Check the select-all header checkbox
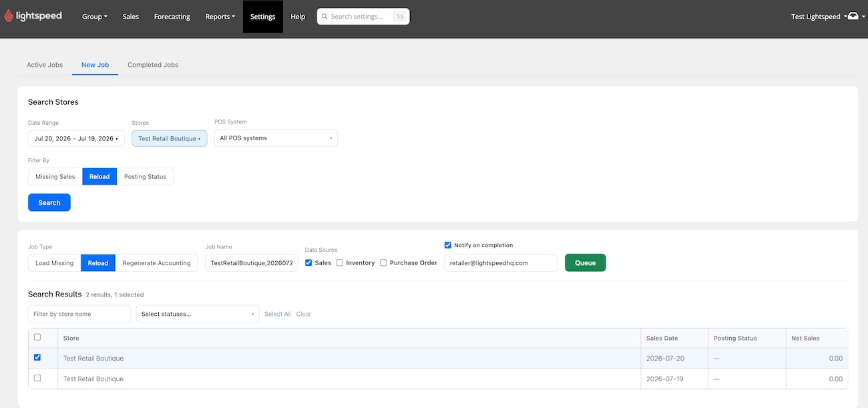Viewport: 868px width, 408px height. click(x=37, y=337)
